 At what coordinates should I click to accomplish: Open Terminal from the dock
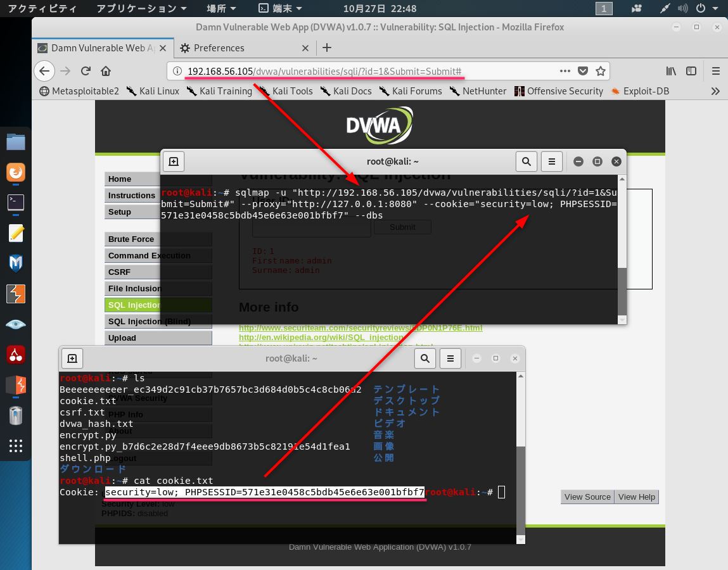16,203
